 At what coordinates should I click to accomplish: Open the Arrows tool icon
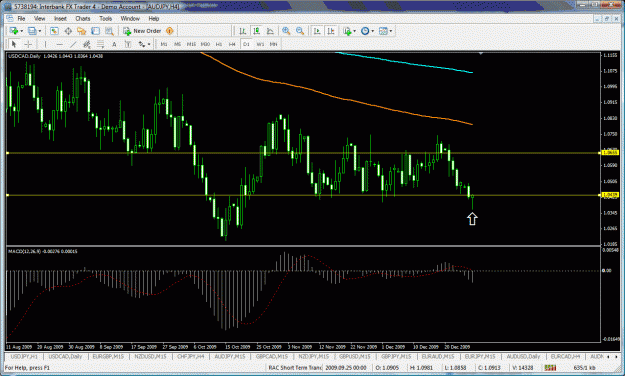[142, 44]
